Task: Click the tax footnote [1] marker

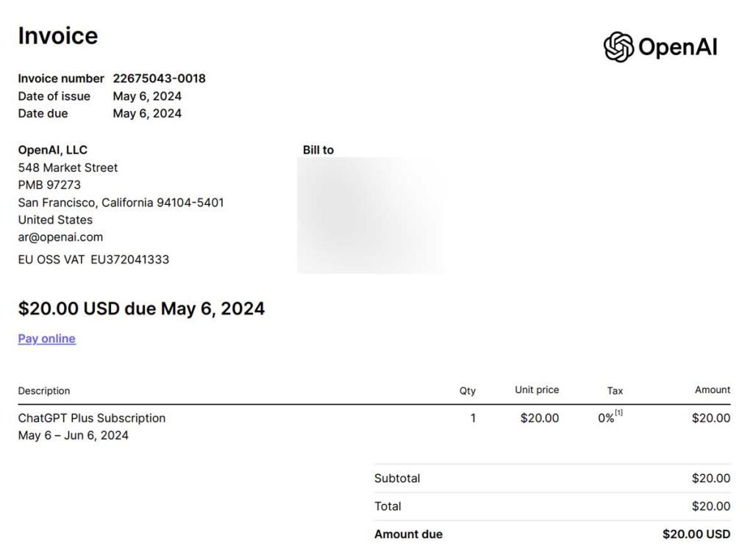Action: 619,413
